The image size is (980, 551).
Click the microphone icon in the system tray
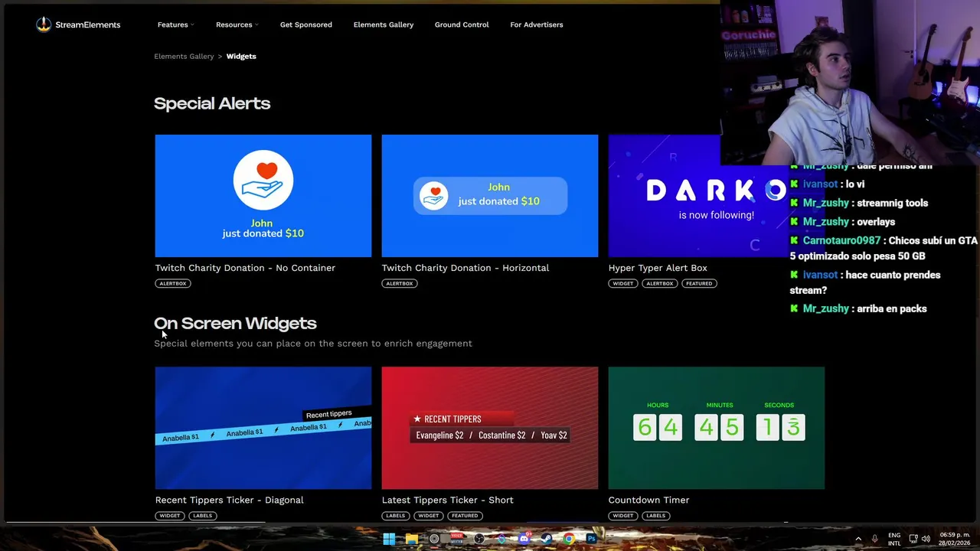click(874, 539)
